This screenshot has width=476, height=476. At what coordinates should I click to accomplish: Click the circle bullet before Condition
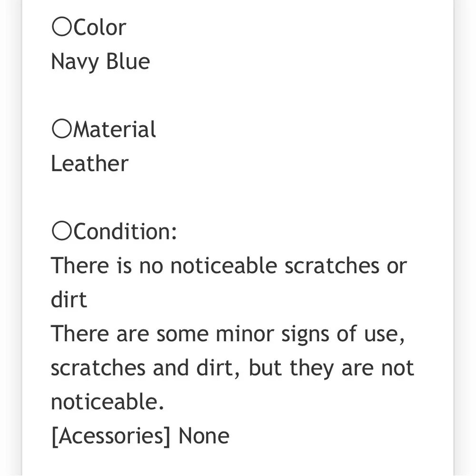(62, 232)
